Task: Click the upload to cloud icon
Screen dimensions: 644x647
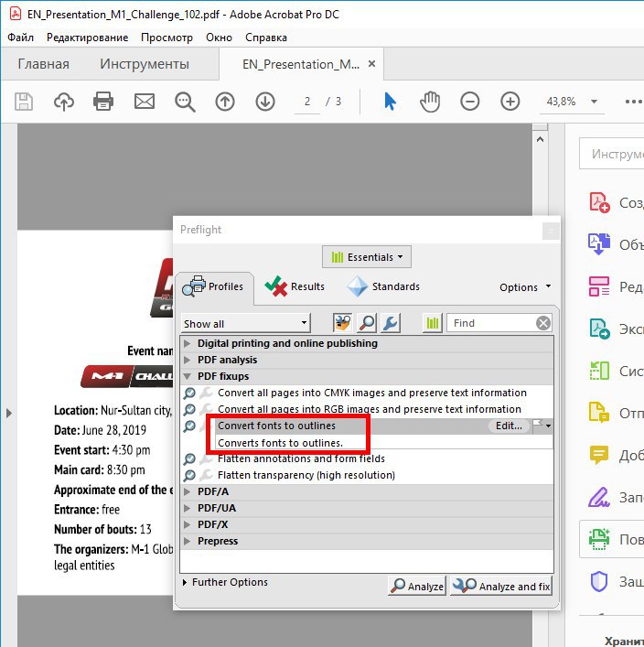Action: [64, 102]
